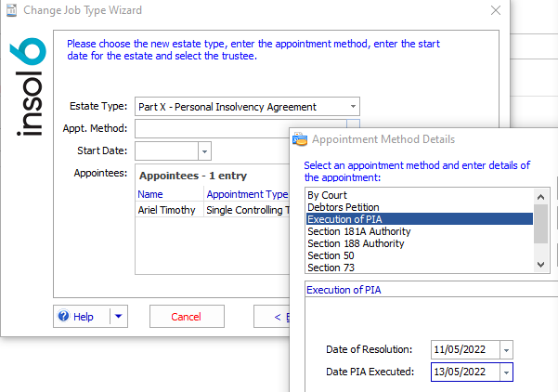This screenshot has width=558, height=392.
Task: Open the Date PIA Executed calendar dropdown
Action: [x=506, y=372]
